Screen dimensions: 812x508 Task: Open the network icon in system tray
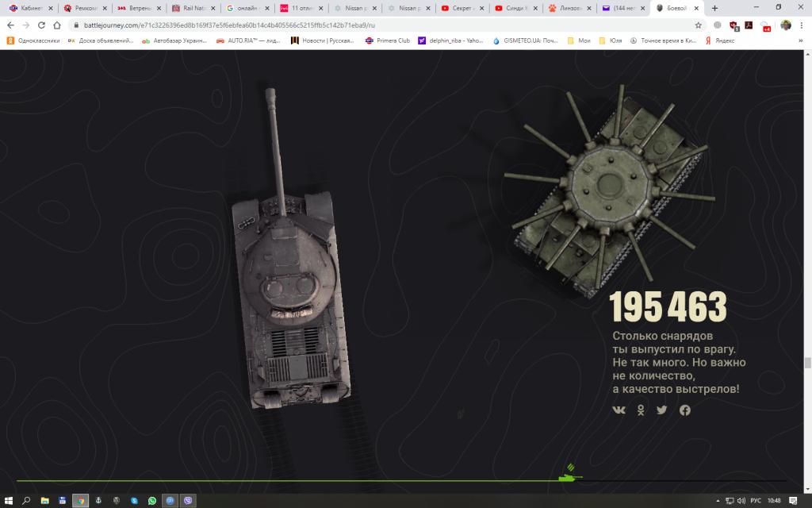point(730,501)
